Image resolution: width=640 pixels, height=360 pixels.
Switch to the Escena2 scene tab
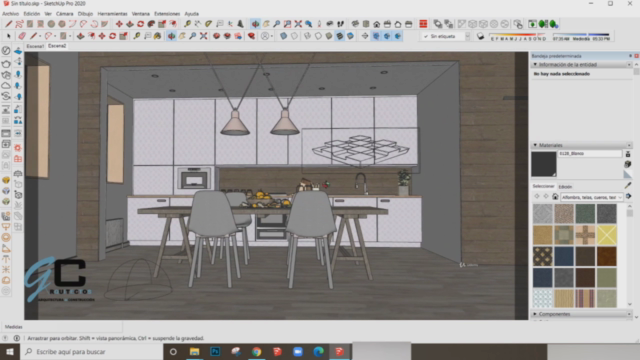57,46
